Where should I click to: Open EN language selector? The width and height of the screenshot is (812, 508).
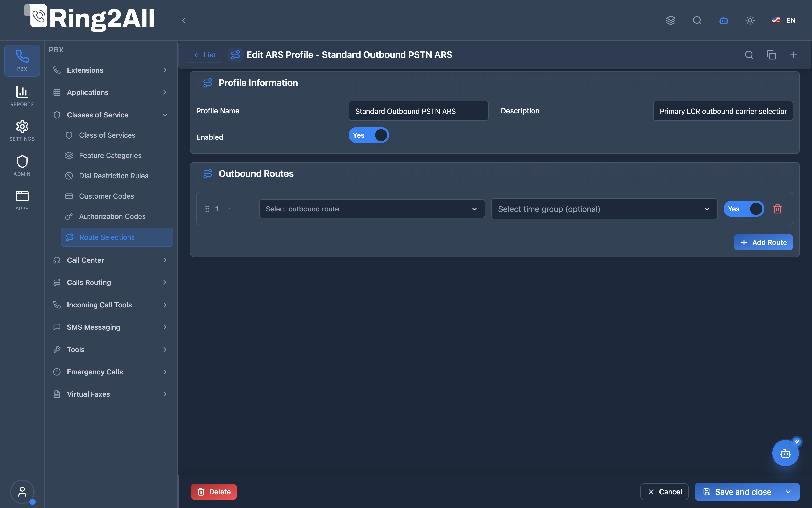coord(784,20)
